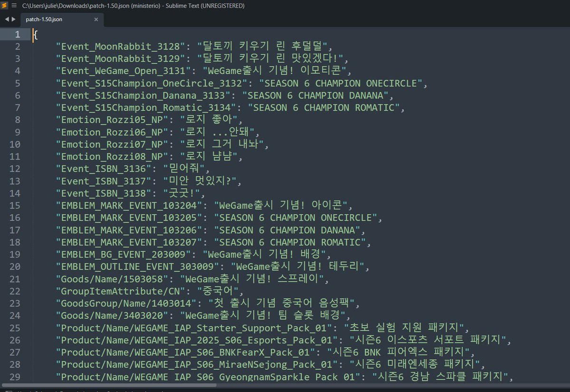Viewport: 570px width, 392px height.
Task: Click value "WeGame출시 기념! 스프레이"
Action: 253,279
